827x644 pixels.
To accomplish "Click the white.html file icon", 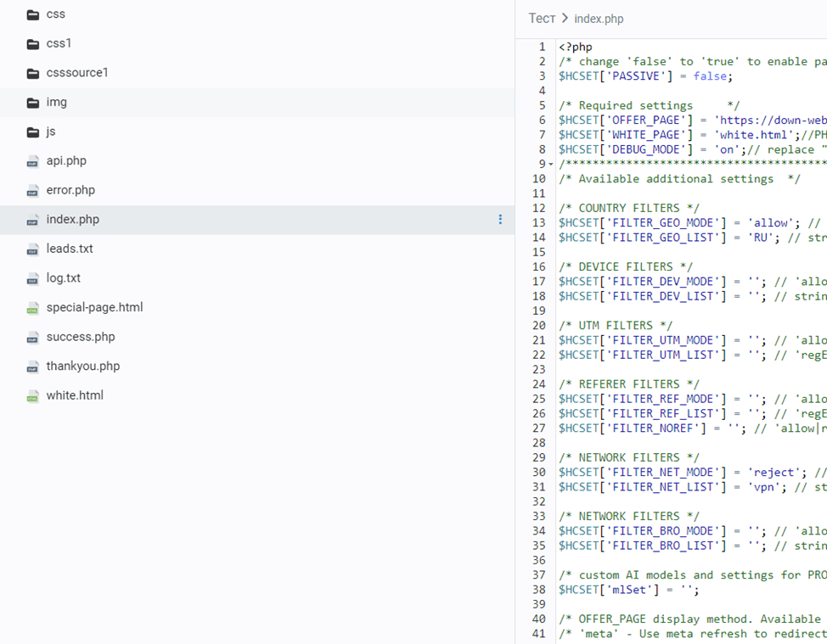I will tap(33, 396).
